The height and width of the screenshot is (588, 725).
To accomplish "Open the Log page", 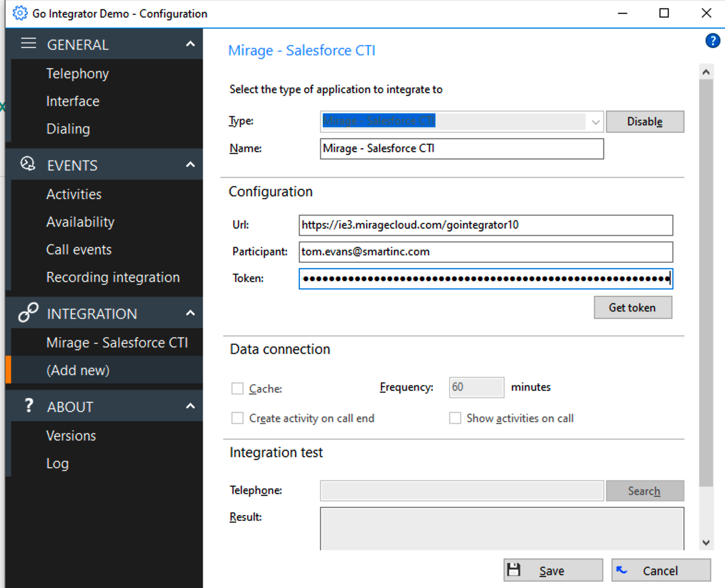I will coord(58,464).
